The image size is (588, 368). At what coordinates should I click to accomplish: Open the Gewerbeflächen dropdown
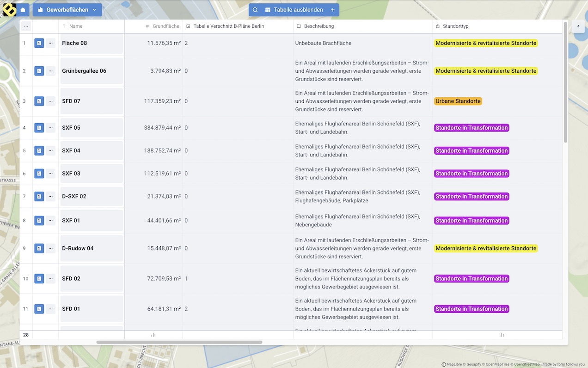[67, 10]
